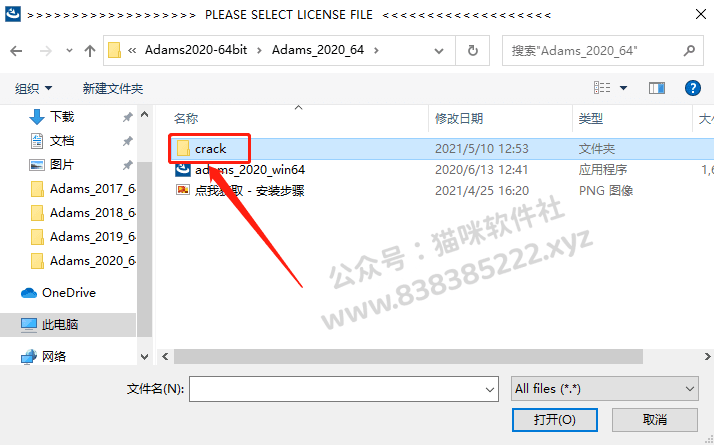Refresh the current folder listing

point(473,51)
